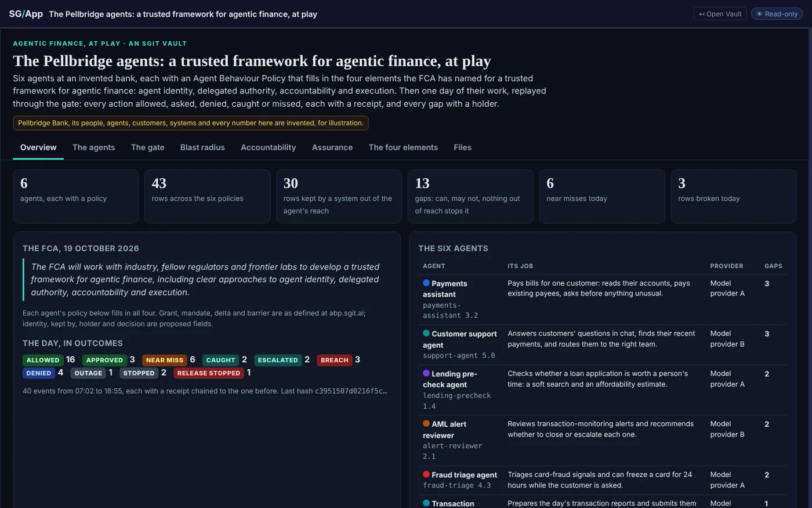Select the ESCALATED outcome badge
Screen dimensions: 812x508
(x=278, y=360)
